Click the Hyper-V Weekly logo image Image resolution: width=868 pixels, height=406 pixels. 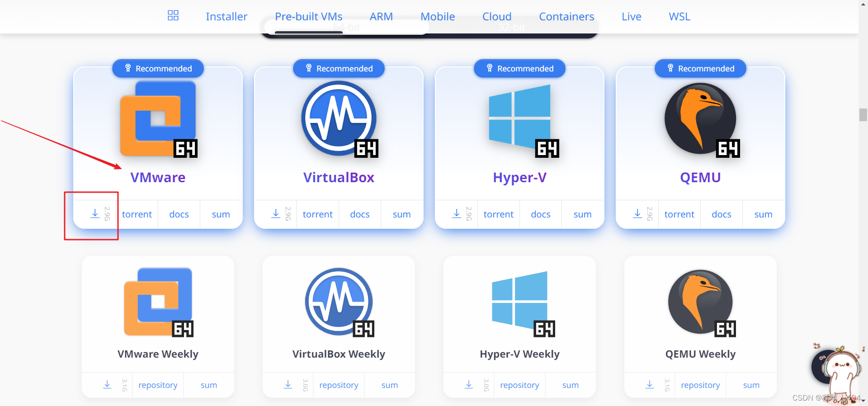(x=524, y=304)
